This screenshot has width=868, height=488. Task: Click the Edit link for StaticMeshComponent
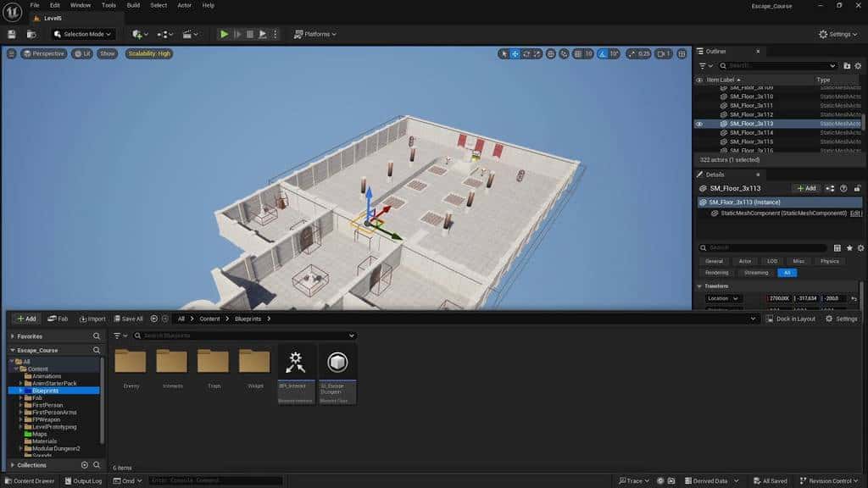(855, 213)
